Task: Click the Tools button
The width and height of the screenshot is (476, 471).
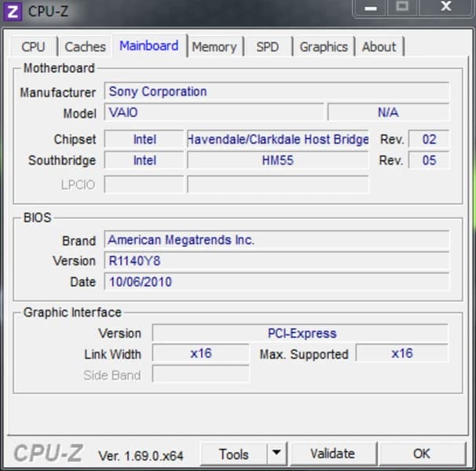Action: 234,455
